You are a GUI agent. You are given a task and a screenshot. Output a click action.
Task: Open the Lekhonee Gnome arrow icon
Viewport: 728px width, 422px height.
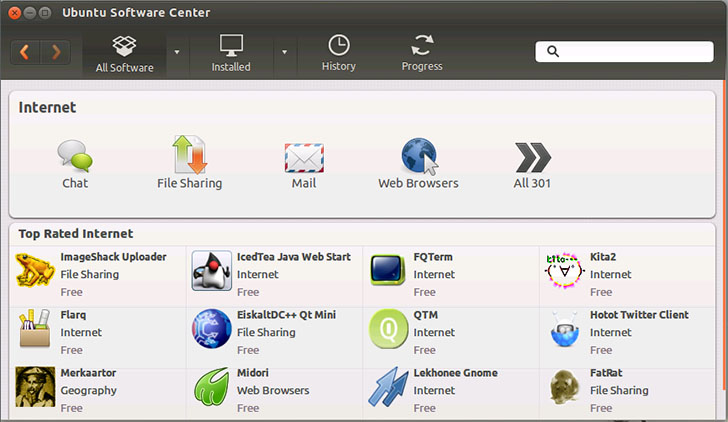(x=388, y=387)
